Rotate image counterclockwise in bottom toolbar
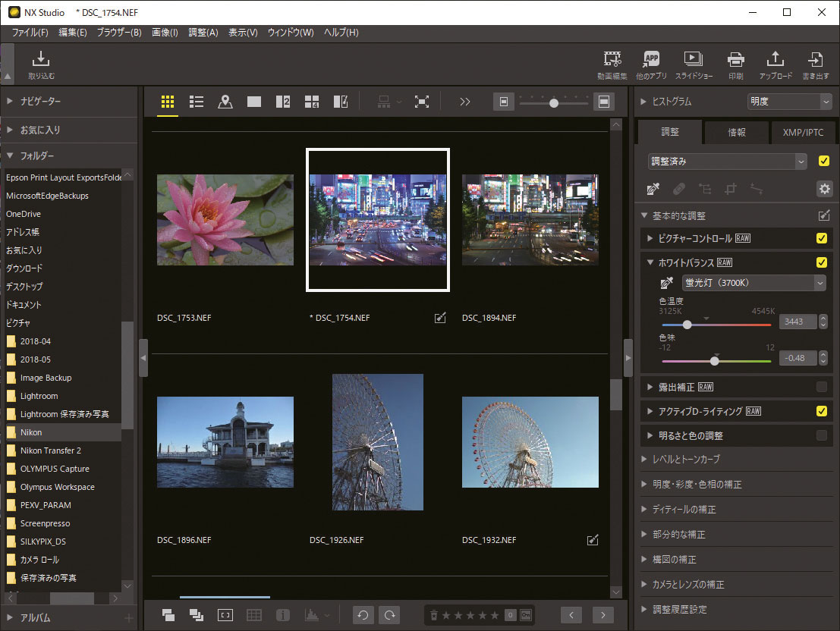Image resolution: width=840 pixels, height=631 pixels. (x=363, y=615)
